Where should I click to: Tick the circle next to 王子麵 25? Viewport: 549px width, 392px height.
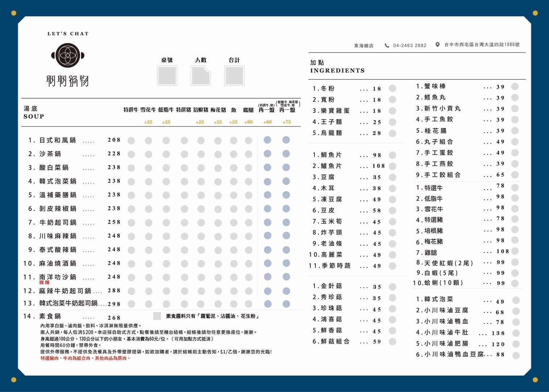click(392, 122)
